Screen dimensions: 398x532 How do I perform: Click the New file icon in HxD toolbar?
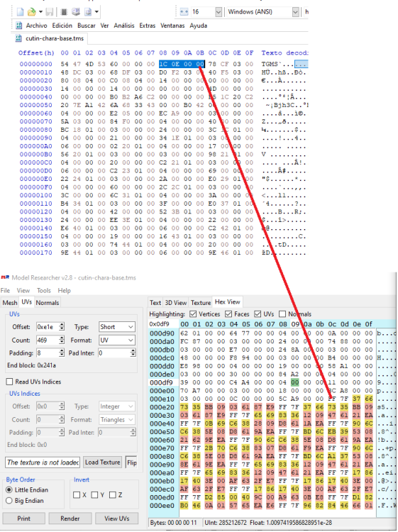point(21,12)
